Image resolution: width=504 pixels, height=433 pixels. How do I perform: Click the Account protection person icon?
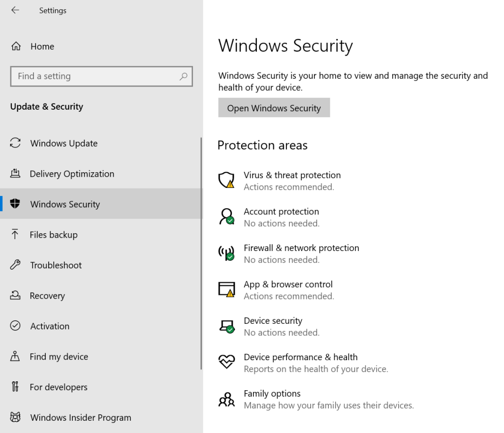coord(226,216)
